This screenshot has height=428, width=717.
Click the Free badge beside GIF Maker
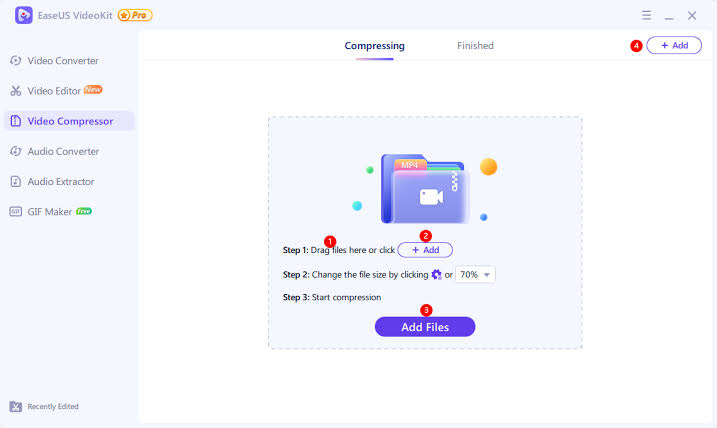(84, 211)
